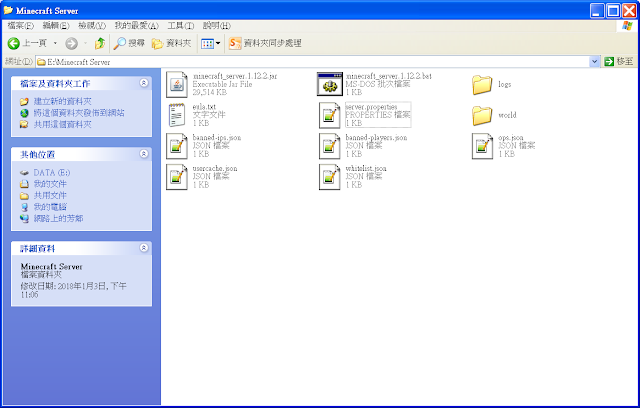Open the 檔案(F) menu

pos(20,26)
